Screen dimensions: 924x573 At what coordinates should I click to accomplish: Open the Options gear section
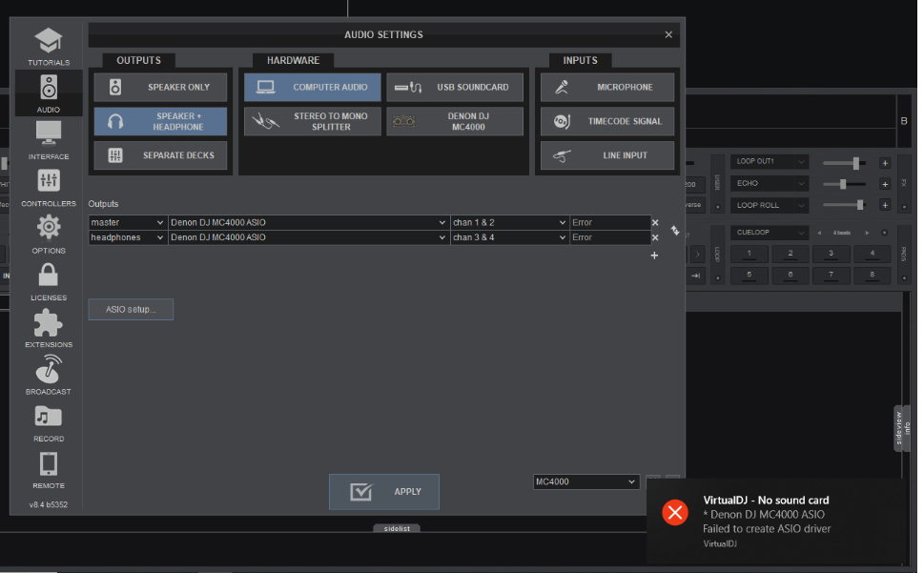point(49,235)
